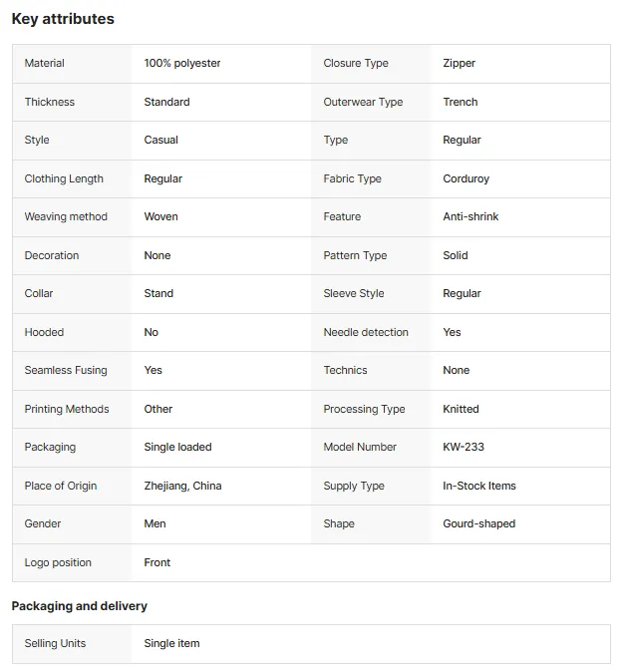Select the Gourd-shaped shape value

click(x=478, y=523)
